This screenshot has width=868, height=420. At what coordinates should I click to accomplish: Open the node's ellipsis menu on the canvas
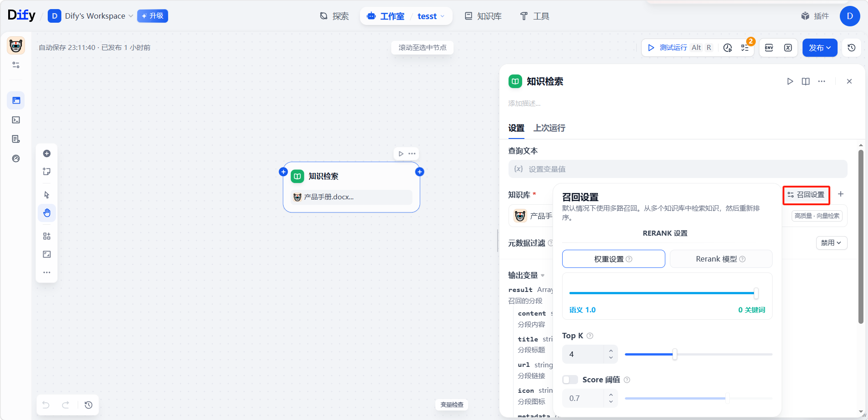412,154
